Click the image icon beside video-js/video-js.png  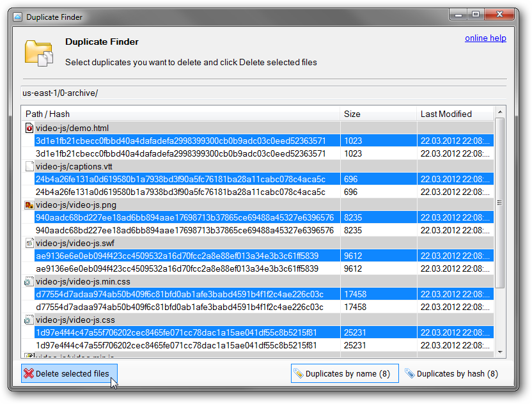pyautogui.click(x=29, y=204)
